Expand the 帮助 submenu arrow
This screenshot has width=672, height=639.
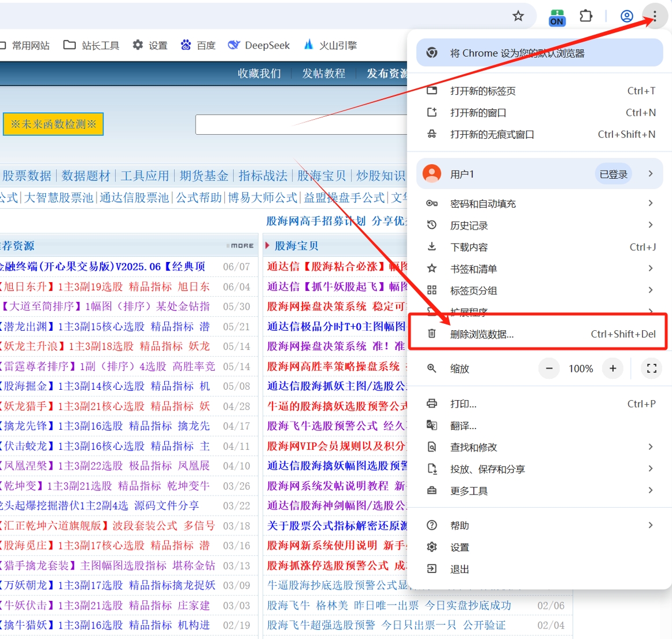(651, 525)
